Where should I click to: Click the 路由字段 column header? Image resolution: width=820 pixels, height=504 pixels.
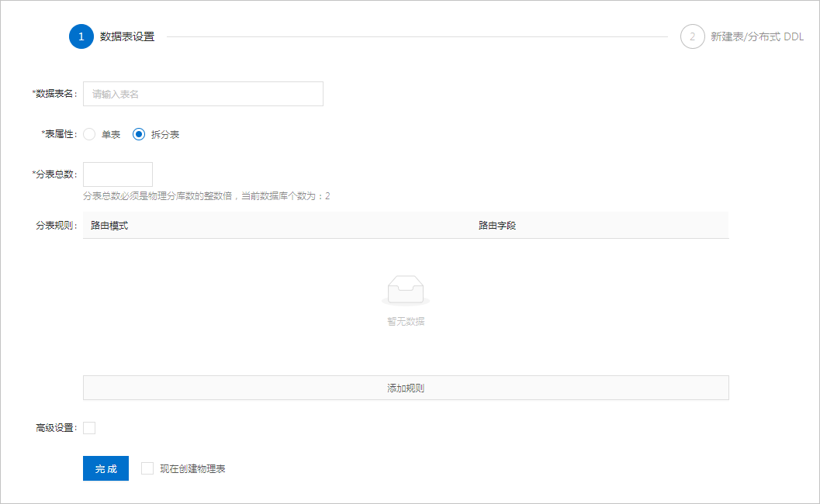pos(497,226)
